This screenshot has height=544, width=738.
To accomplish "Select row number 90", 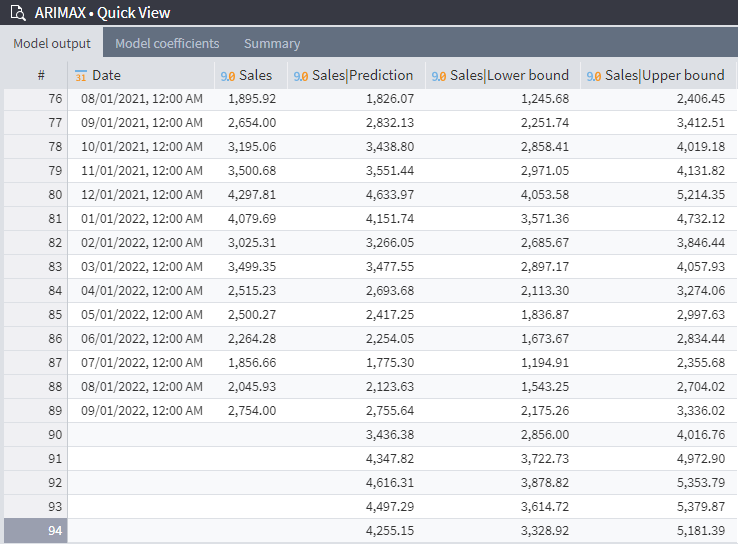I will (36, 435).
